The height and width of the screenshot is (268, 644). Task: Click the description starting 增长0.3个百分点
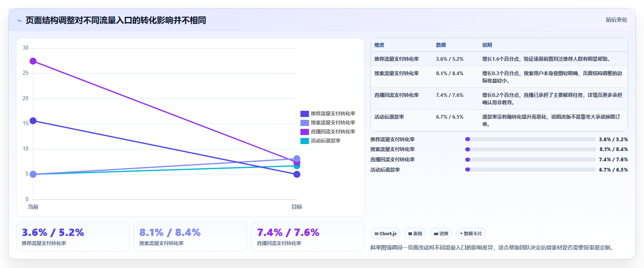[x=552, y=77]
